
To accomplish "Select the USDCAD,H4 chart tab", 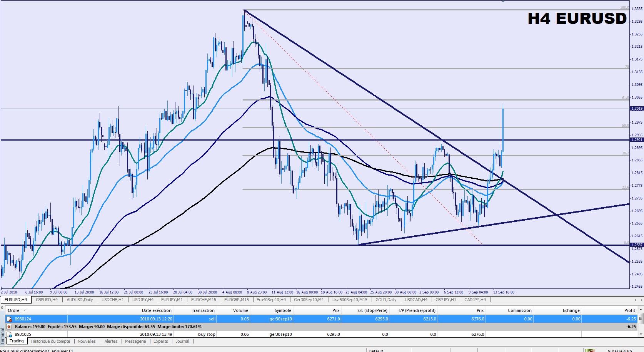I will [416, 300].
